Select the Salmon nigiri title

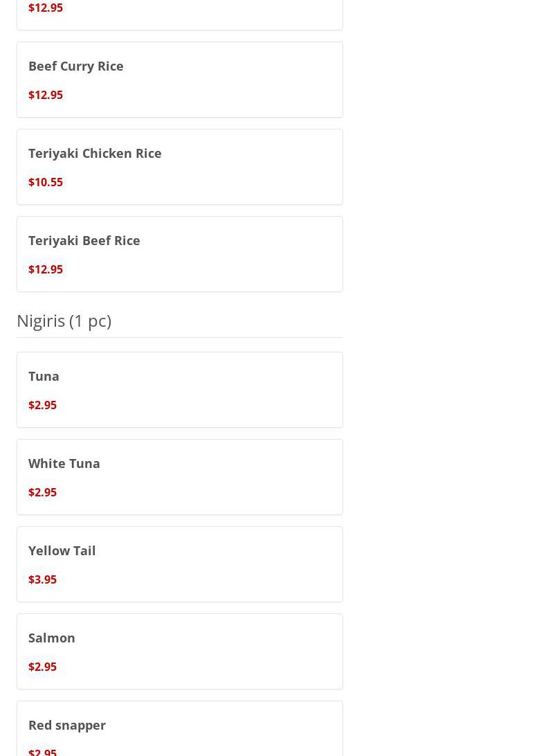pyautogui.click(x=52, y=638)
